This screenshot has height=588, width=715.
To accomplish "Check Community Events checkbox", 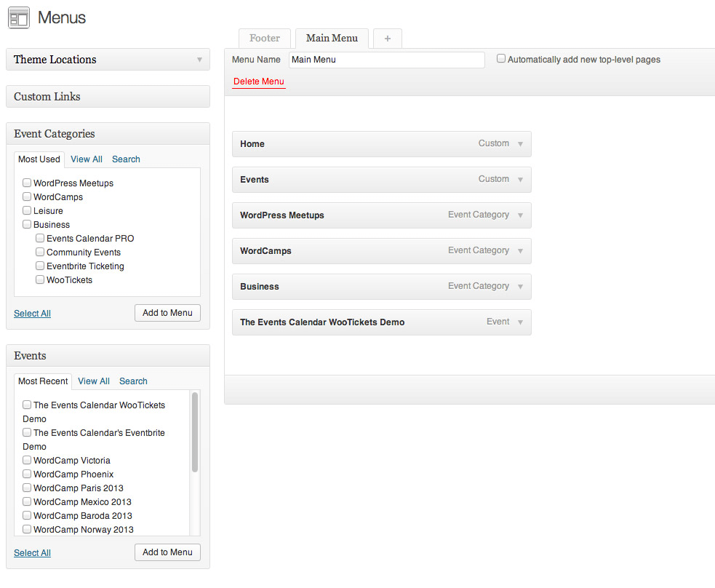I will (x=40, y=252).
